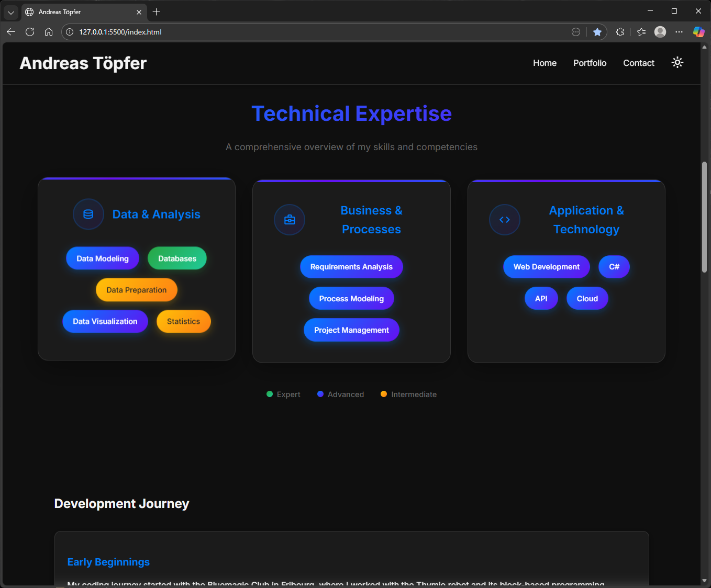Open the browser Settings and more menu
Viewport: 711px width, 588px height.
[679, 32]
